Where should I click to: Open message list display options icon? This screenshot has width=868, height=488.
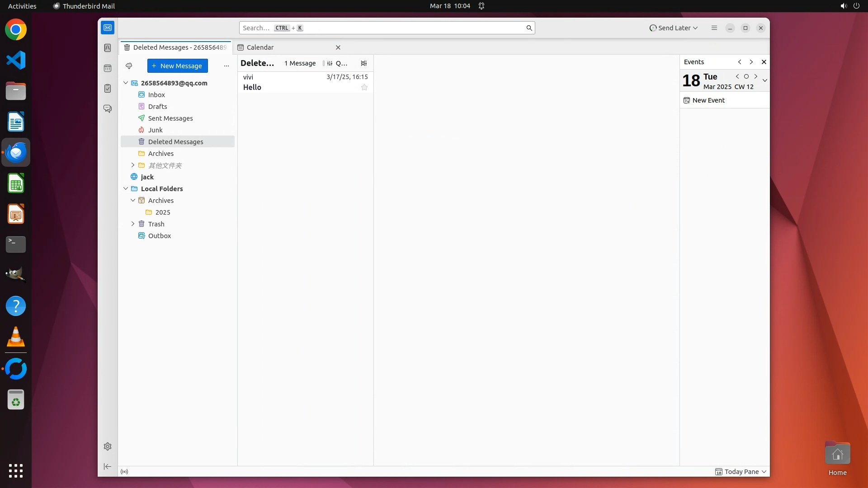point(364,63)
